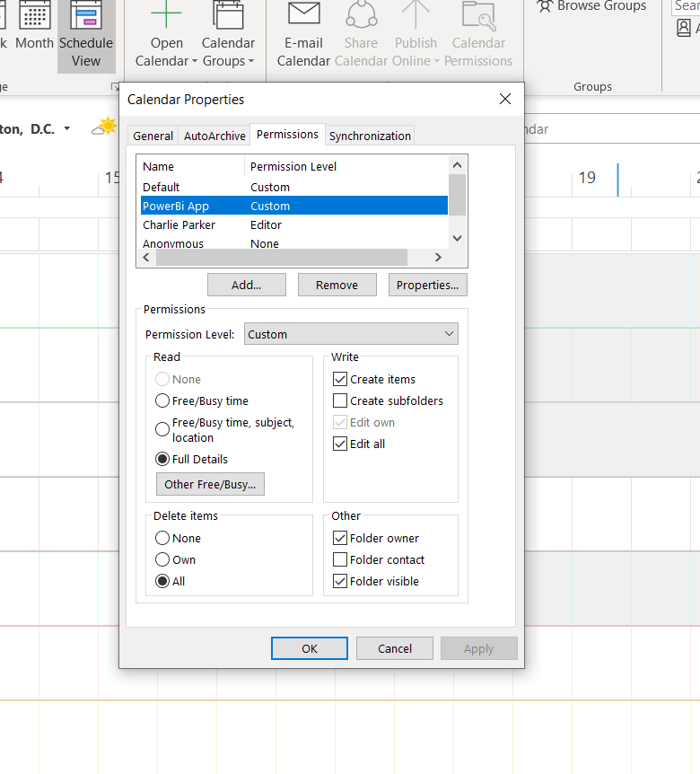Select the PowerBi App row
This screenshot has width=700, height=774.
pyautogui.click(x=294, y=206)
